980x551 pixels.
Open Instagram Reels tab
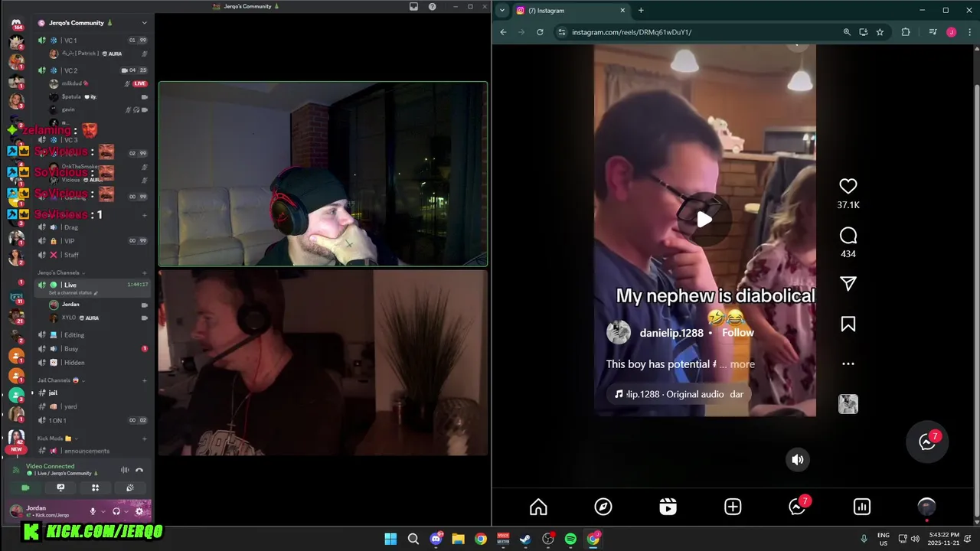point(668,507)
